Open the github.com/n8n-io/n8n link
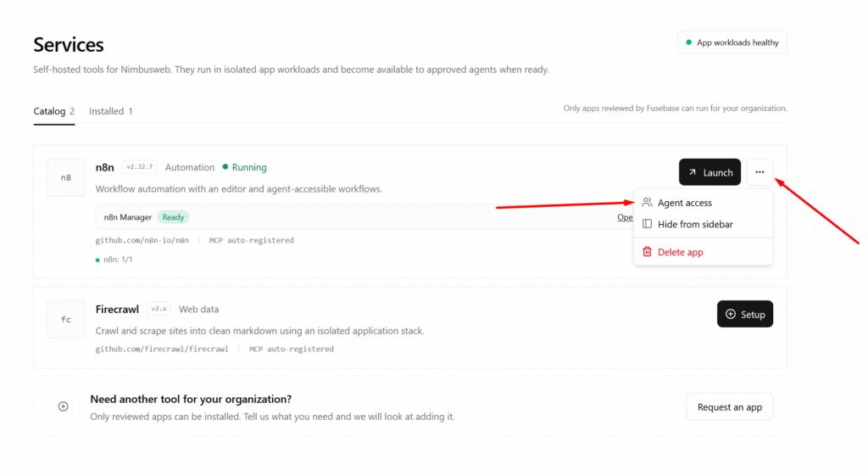 (x=142, y=240)
